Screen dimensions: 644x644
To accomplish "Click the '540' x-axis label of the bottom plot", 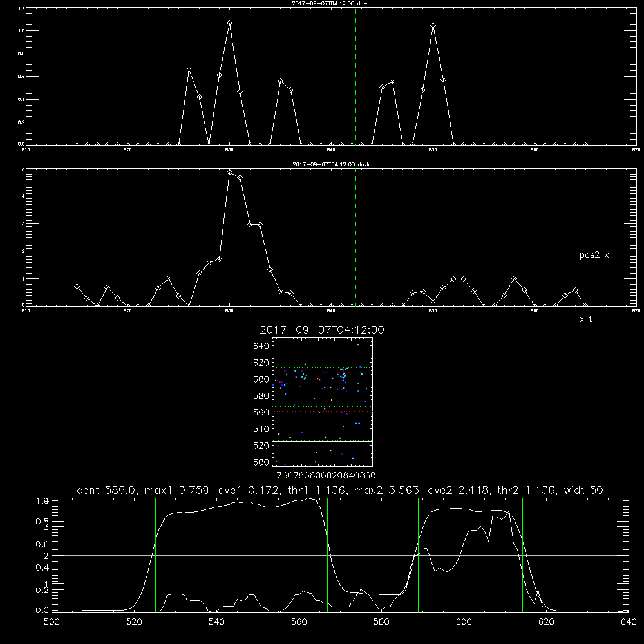I will (216, 622).
